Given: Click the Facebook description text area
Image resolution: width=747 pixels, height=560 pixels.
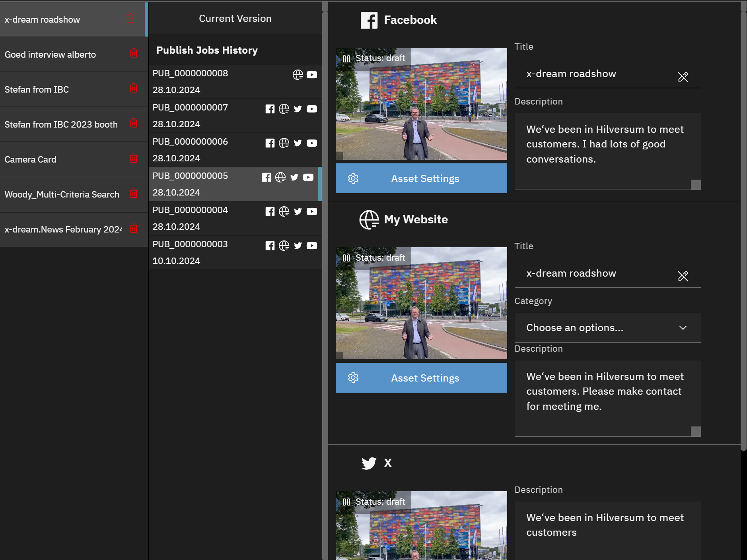Looking at the screenshot, I should point(607,151).
